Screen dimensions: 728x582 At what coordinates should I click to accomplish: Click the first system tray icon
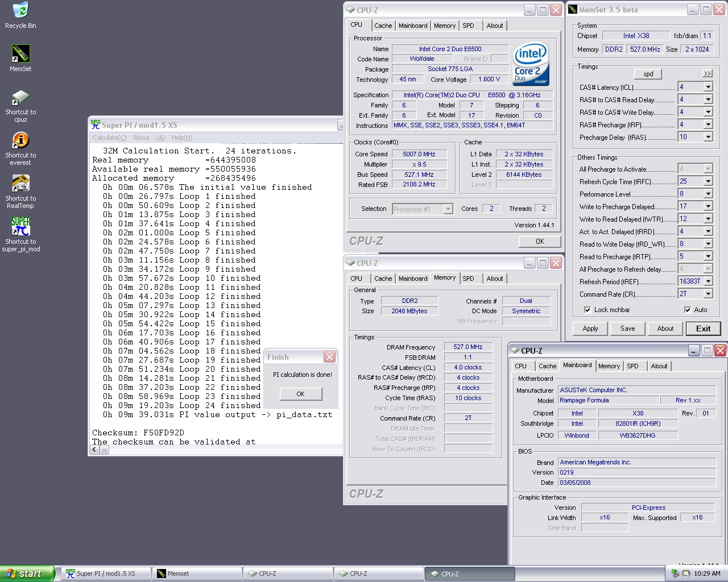point(676,573)
